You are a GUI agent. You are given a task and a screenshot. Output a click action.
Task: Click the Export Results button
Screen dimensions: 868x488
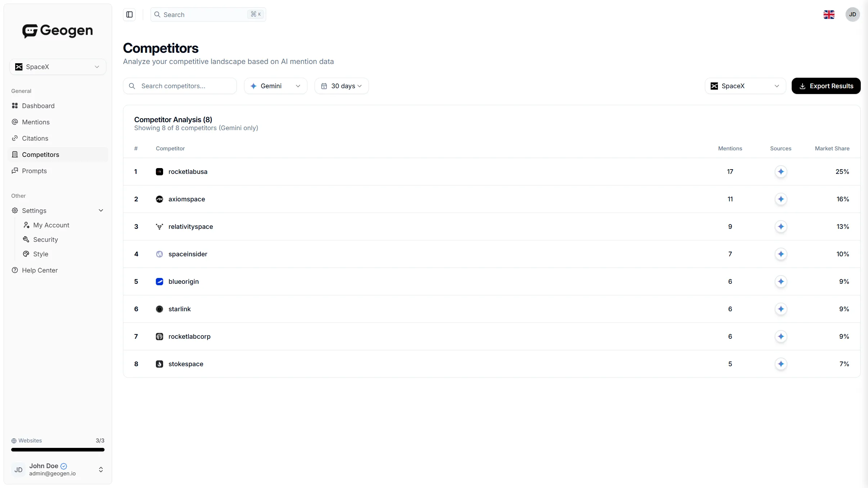coord(826,86)
